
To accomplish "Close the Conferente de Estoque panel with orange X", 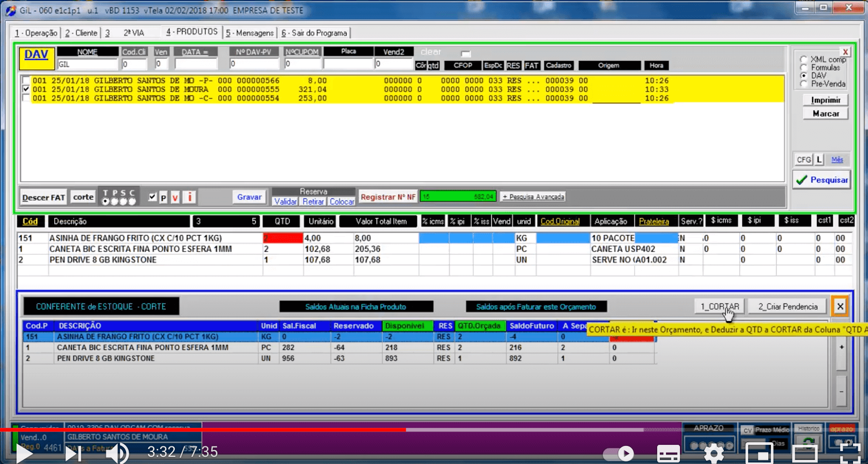I will (x=840, y=306).
